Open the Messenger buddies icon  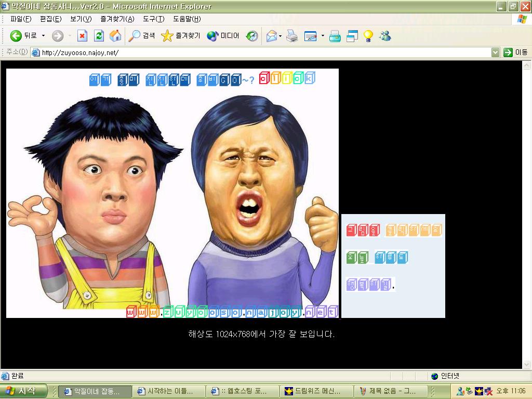pos(385,36)
